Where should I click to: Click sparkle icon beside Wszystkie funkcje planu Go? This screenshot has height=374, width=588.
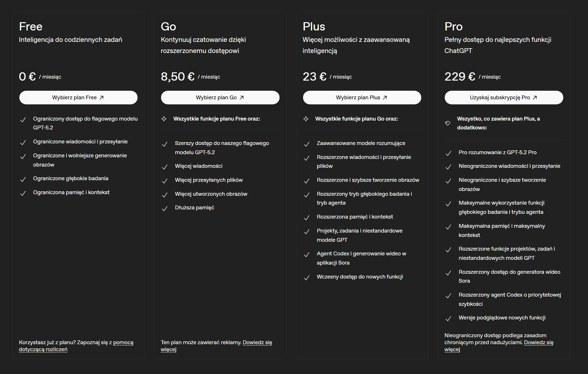306,119
